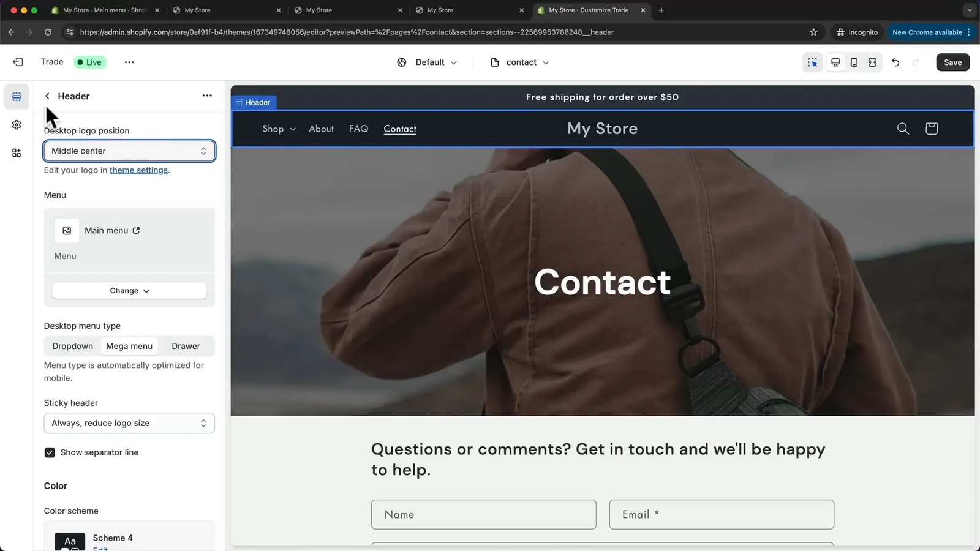Switch to mobile preview icon
Image resolution: width=980 pixels, height=551 pixels.
click(x=854, y=62)
